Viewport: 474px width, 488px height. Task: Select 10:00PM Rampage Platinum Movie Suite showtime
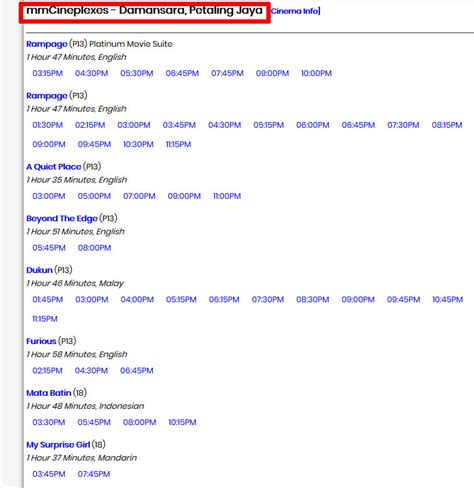(x=316, y=73)
